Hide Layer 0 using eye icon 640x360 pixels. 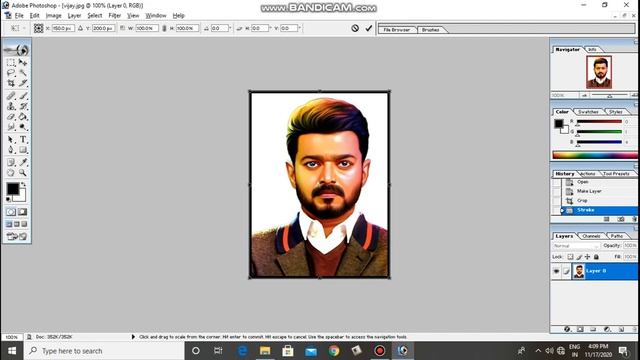[x=556, y=271]
